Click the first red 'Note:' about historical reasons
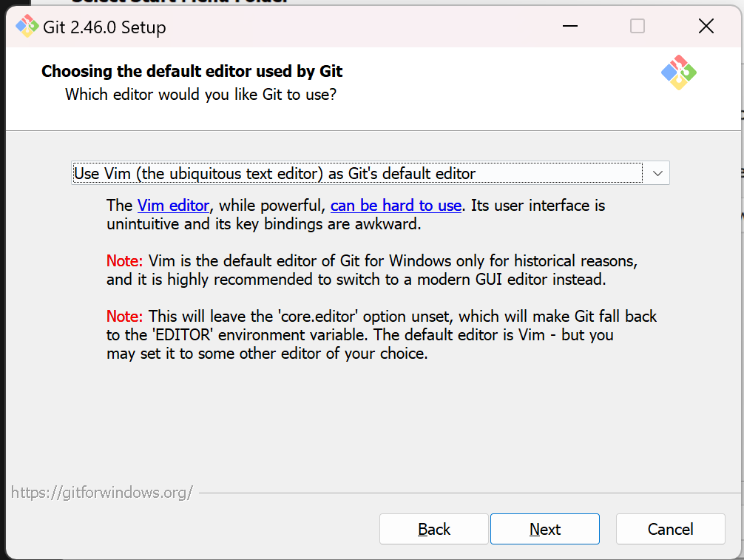This screenshot has width=744, height=560. [x=124, y=261]
